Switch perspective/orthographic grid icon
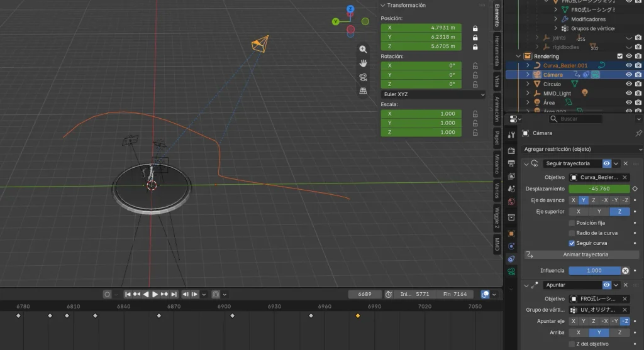This screenshot has width=644, height=350. [363, 90]
